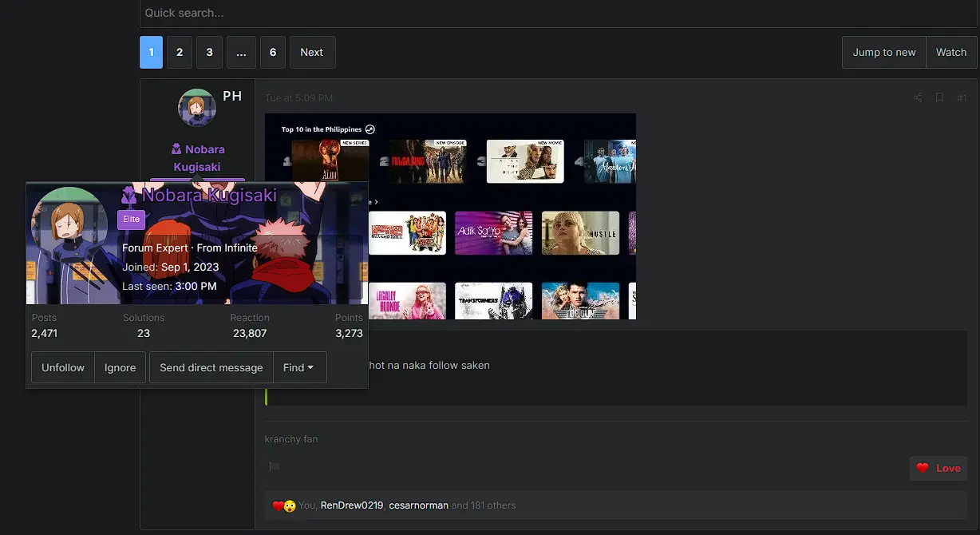Go to page 1 of thread
The height and width of the screenshot is (535, 980).
[151, 52]
